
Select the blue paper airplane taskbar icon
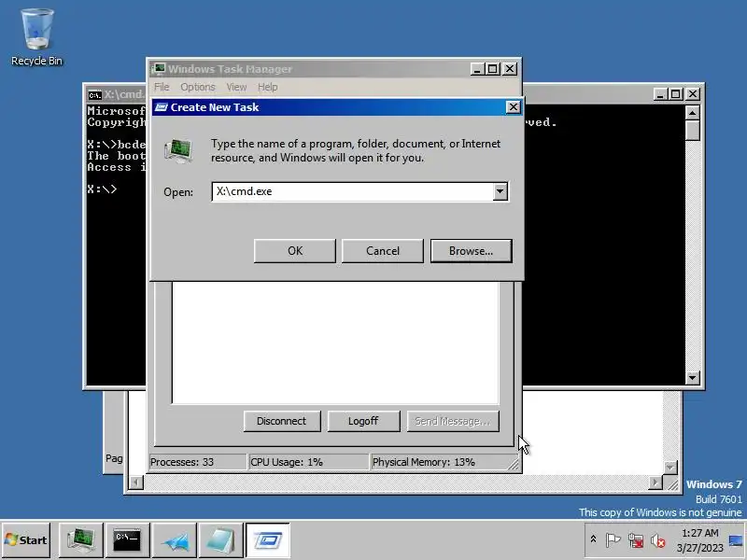[x=174, y=540]
